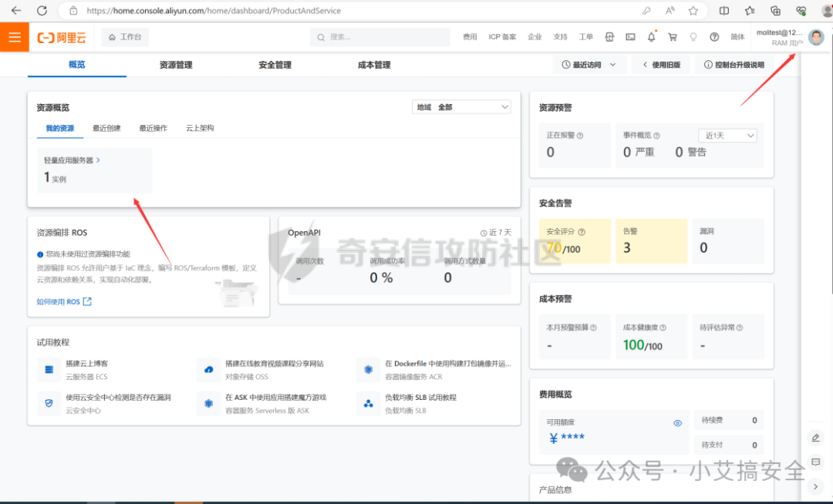Click the 阿里云 logo
Screen dimensions: 833x504
[62, 37]
